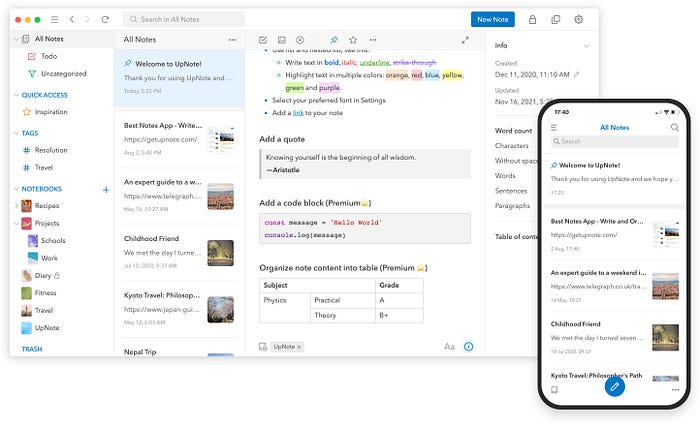Click the phone's Search field
This screenshot has width=700, height=424.
614,141
